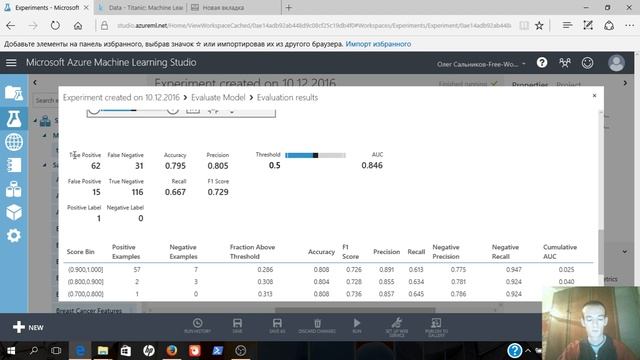Open Windows Start menu
This screenshot has height=360, width=640.
pos(11,351)
